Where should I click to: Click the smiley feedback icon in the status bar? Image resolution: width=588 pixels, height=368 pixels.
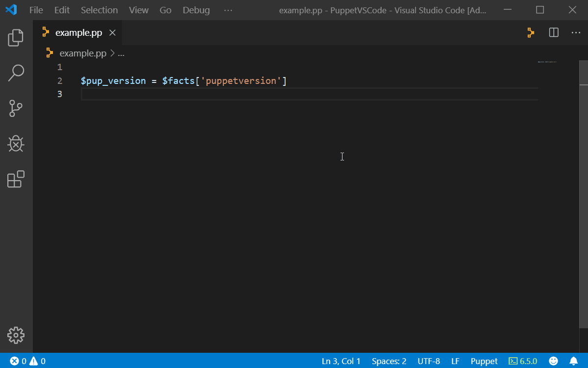point(553,361)
